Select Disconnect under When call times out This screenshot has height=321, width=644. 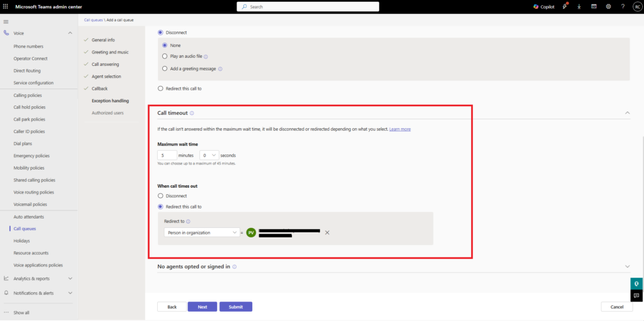(160, 196)
